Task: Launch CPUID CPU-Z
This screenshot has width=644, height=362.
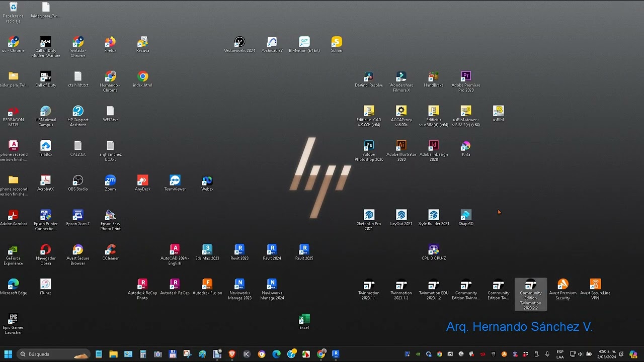Action: pos(434,252)
